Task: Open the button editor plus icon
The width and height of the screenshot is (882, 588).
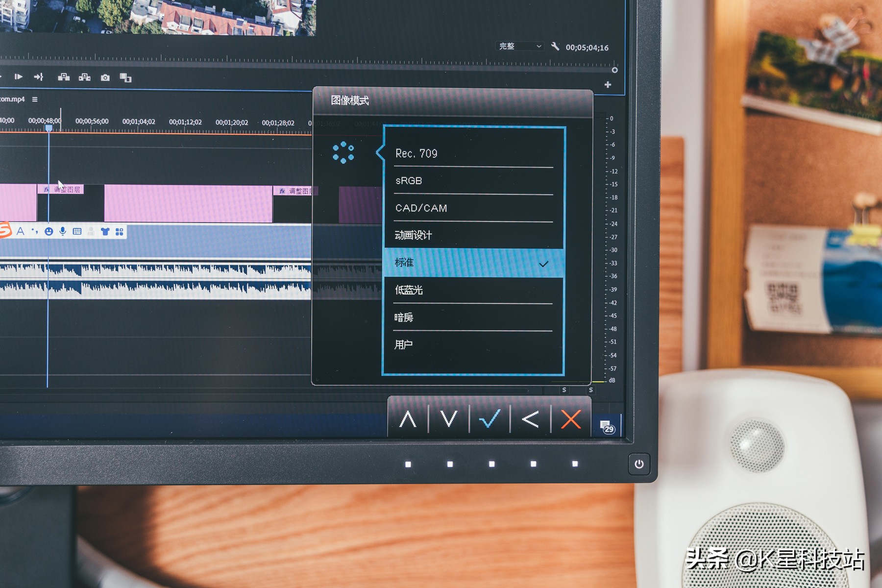Action: click(x=608, y=85)
